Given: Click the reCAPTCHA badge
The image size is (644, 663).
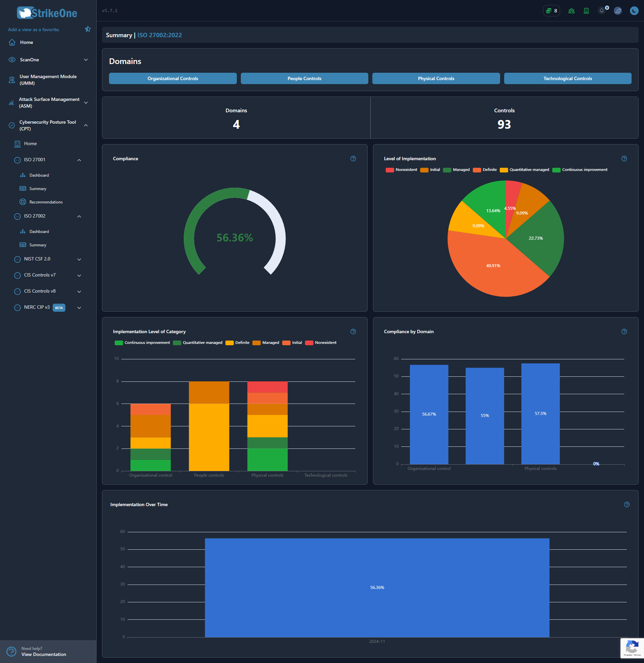Looking at the screenshot, I should 632,648.
